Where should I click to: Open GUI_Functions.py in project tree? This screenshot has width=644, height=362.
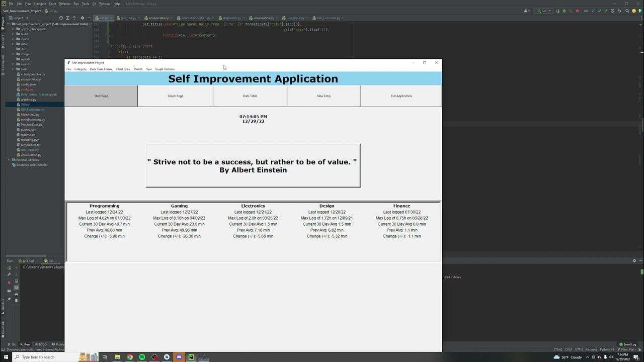pos(32,110)
